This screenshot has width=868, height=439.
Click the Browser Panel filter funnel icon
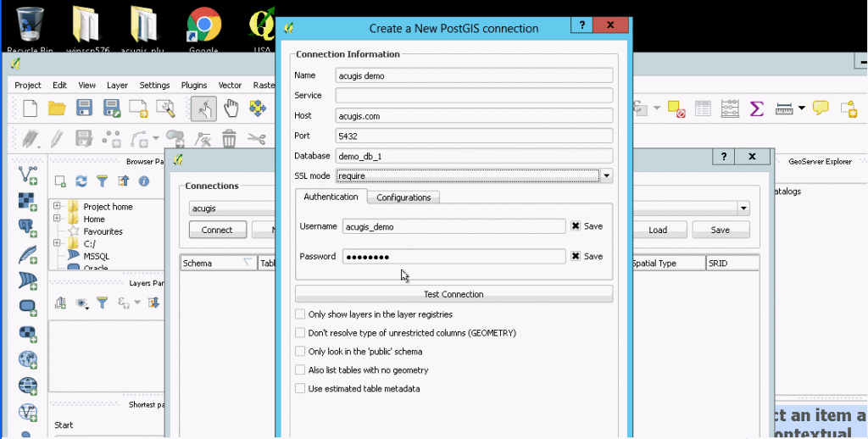point(103,181)
